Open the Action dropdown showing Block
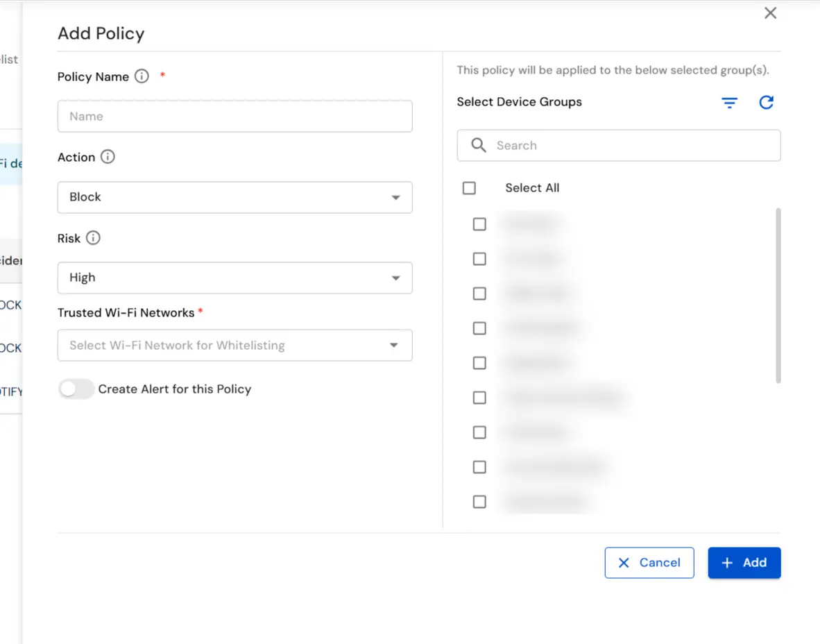Screen dimensions: 820x644 click(234, 197)
